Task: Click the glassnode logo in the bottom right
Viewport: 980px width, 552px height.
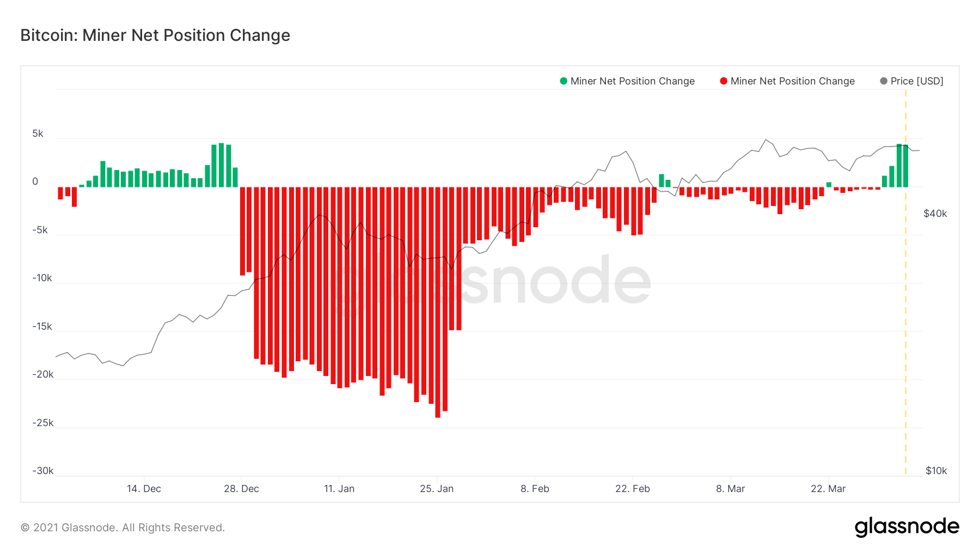Action: click(x=906, y=526)
